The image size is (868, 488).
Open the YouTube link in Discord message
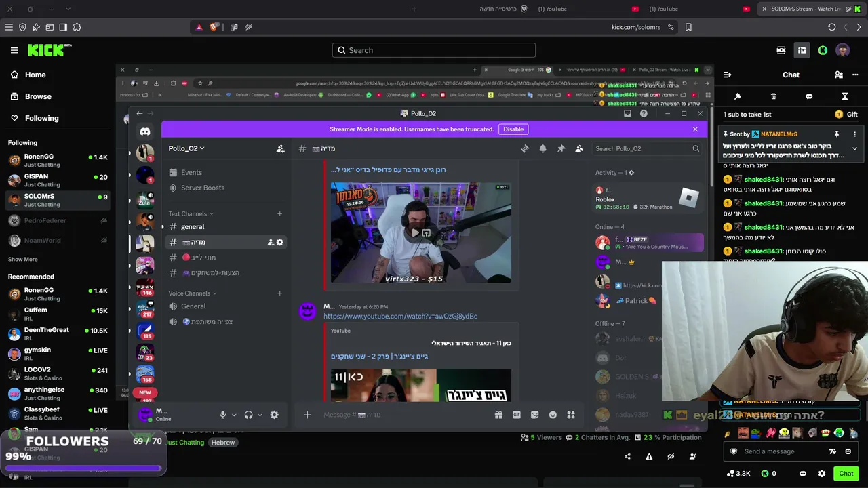pyautogui.click(x=400, y=317)
